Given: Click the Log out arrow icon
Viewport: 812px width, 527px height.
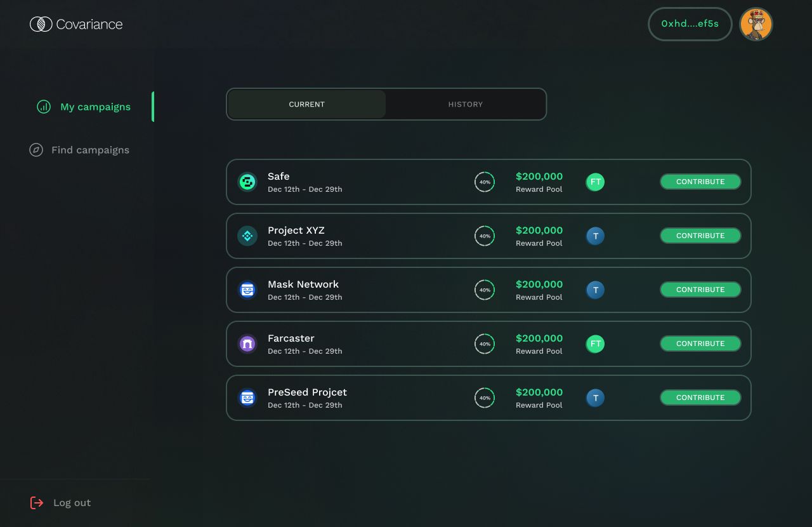Looking at the screenshot, I should pos(37,503).
